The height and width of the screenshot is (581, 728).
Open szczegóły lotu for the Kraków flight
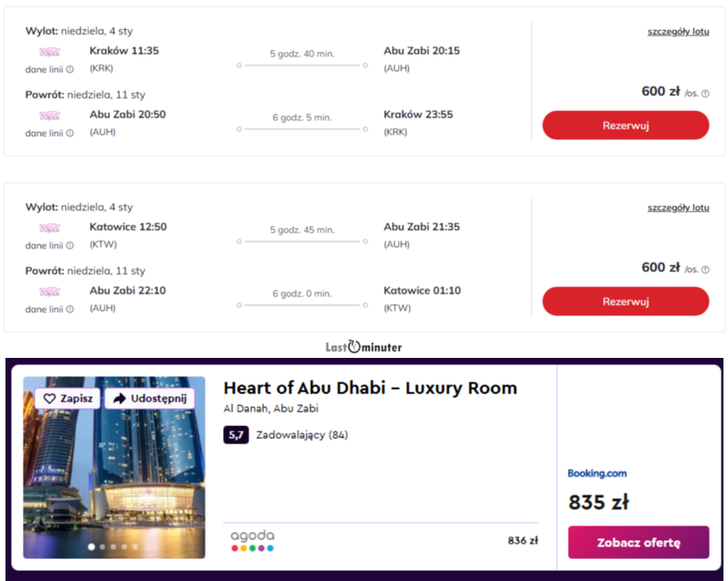coord(678,32)
